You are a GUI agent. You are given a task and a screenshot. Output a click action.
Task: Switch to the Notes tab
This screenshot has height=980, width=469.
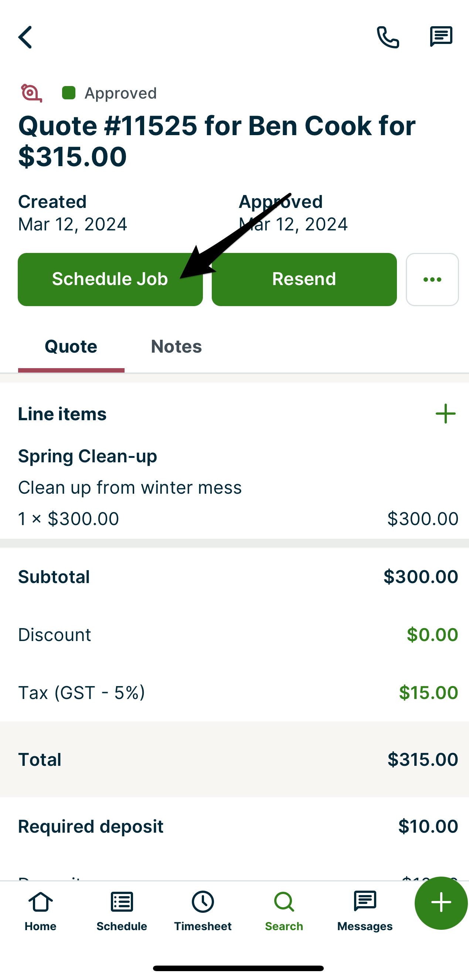[x=176, y=347]
